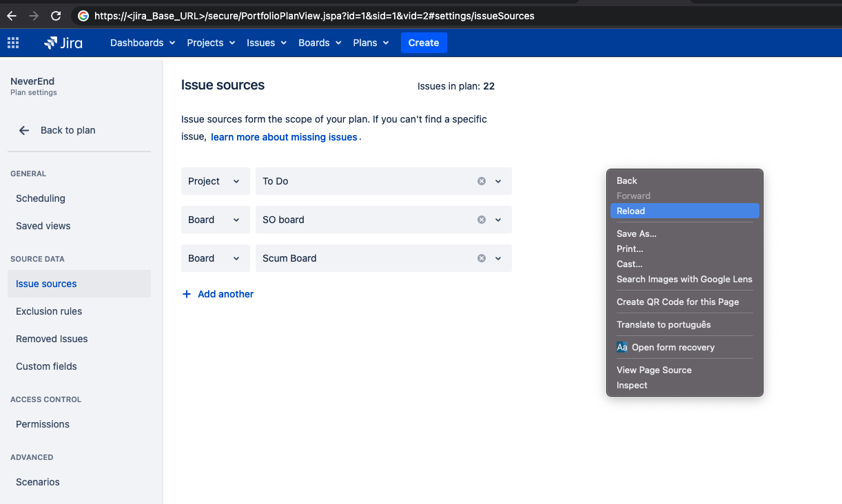Viewport: 842px width, 504px height.
Task: Open the Dashboards dropdown menu
Action: (x=143, y=43)
